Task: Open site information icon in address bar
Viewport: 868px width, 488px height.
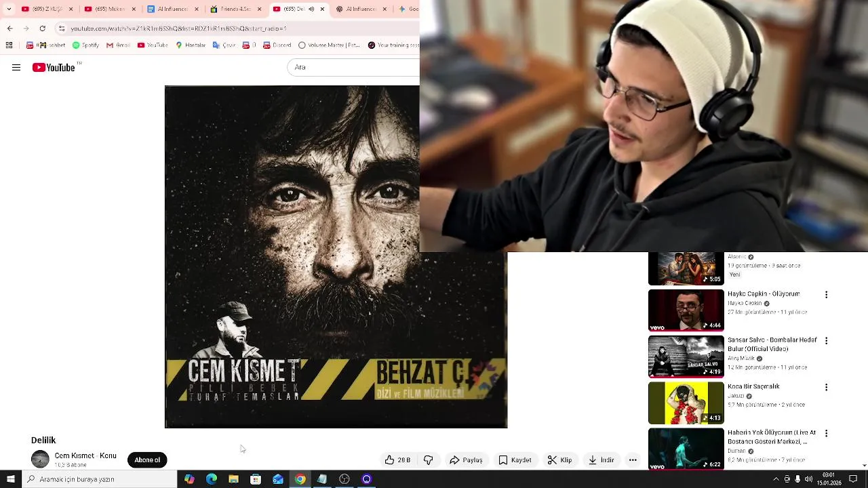Action: (62, 28)
